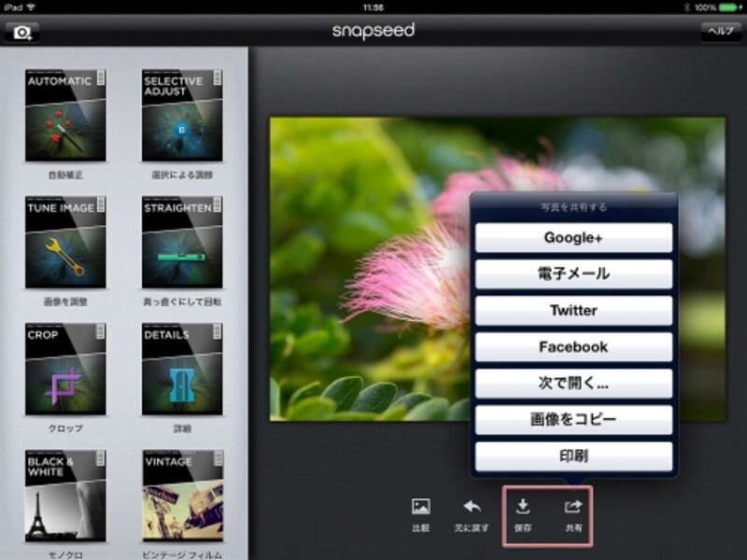Click the ビンテージ フィルム label

coord(182,555)
